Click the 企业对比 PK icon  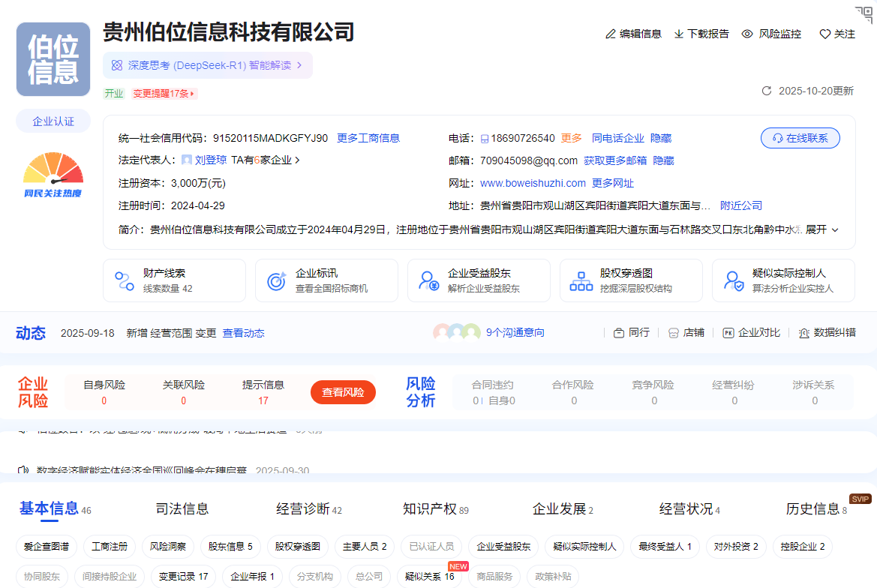tap(728, 333)
